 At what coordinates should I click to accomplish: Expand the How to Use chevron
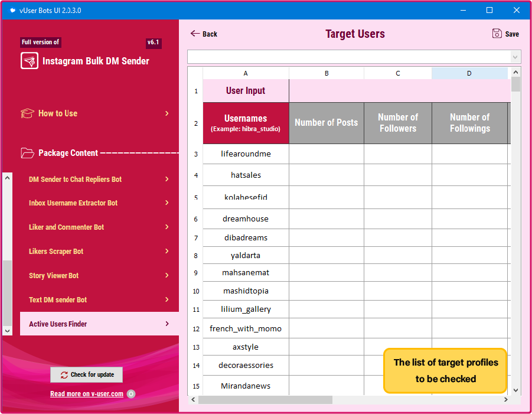click(x=167, y=113)
